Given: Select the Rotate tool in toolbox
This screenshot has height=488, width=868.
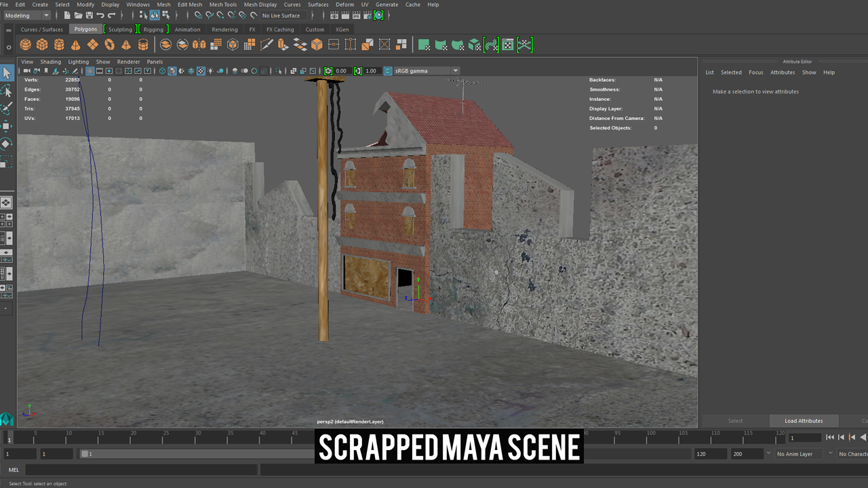Looking at the screenshot, I should pos(6,144).
